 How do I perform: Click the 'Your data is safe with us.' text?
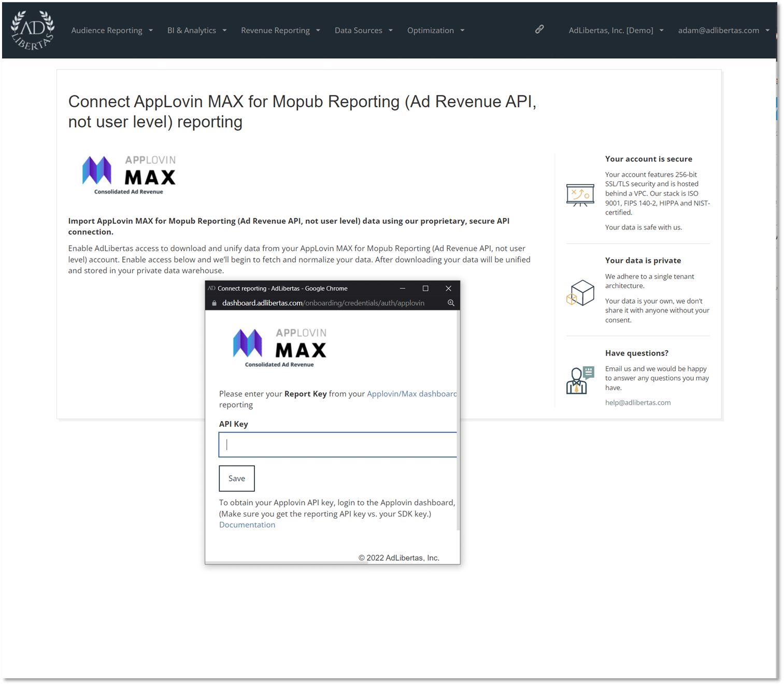tap(644, 227)
